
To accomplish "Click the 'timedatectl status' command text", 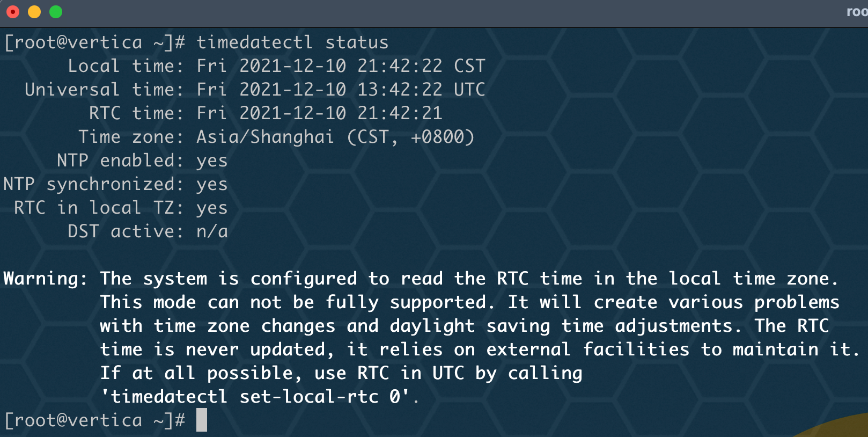I will 292,42.
